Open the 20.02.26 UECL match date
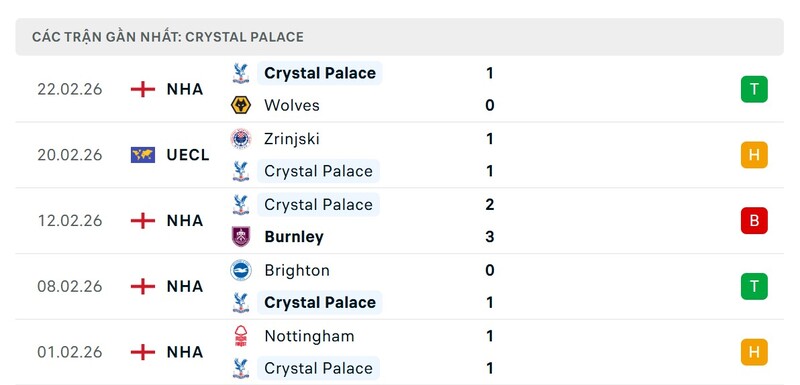Screen dimensions: 800x385 click(x=70, y=155)
